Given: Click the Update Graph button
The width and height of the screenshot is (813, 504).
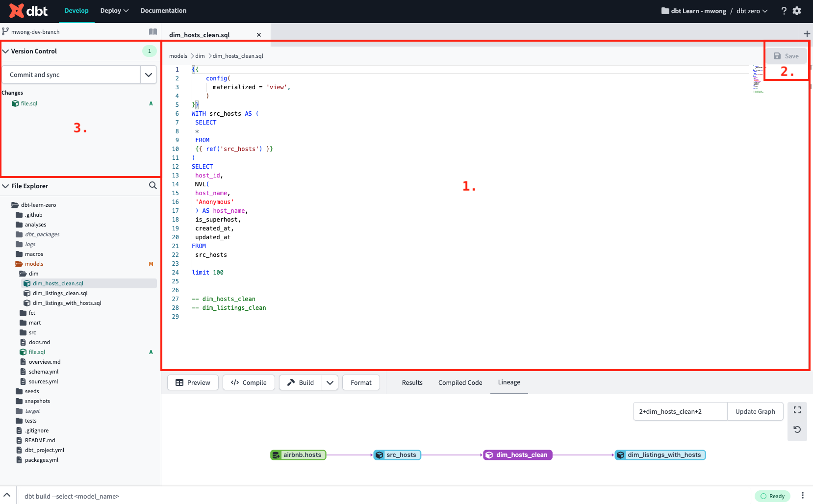Looking at the screenshot, I should (x=755, y=411).
